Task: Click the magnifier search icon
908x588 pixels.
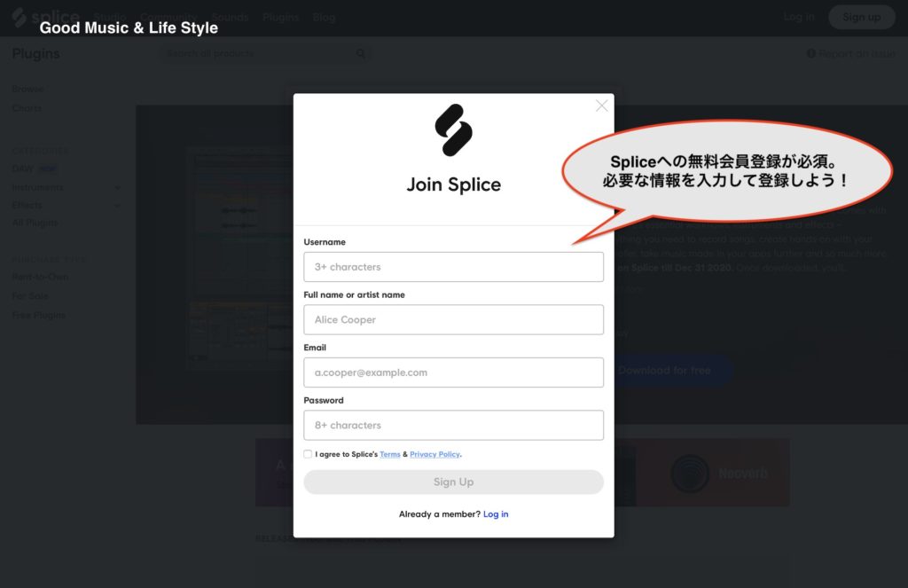Action: (x=361, y=54)
